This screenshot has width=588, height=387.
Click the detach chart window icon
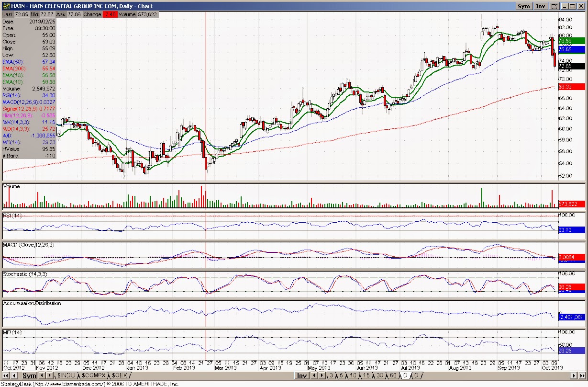click(554, 6)
